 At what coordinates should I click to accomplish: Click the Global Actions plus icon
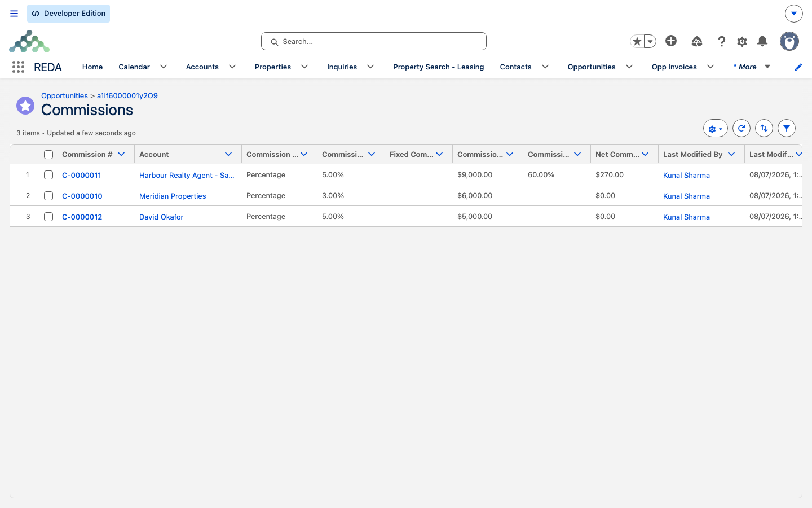click(671, 41)
